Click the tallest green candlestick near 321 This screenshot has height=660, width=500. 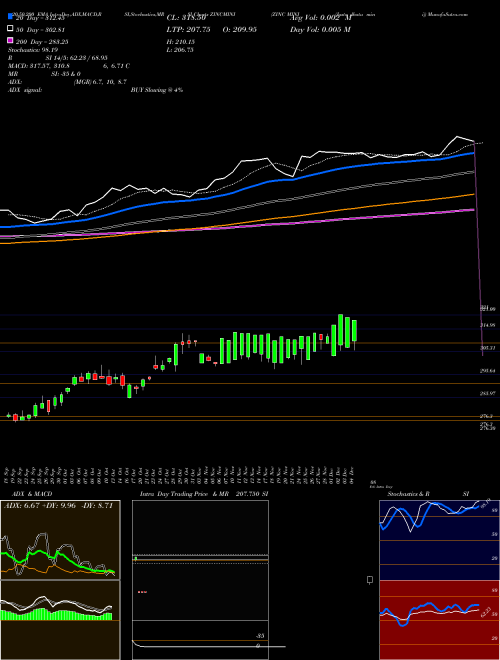point(340,330)
